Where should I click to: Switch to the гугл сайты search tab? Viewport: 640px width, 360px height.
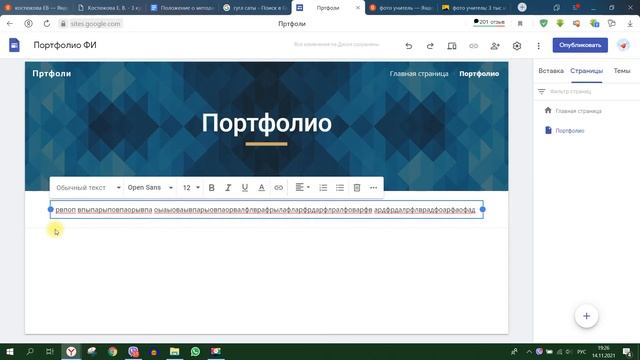coord(256,7)
